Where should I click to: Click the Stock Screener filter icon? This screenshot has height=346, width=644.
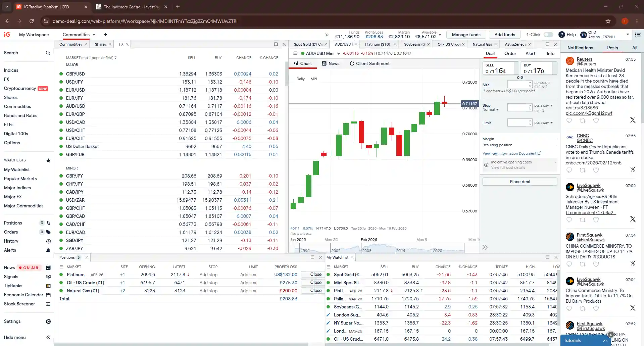tap(48, 304)
